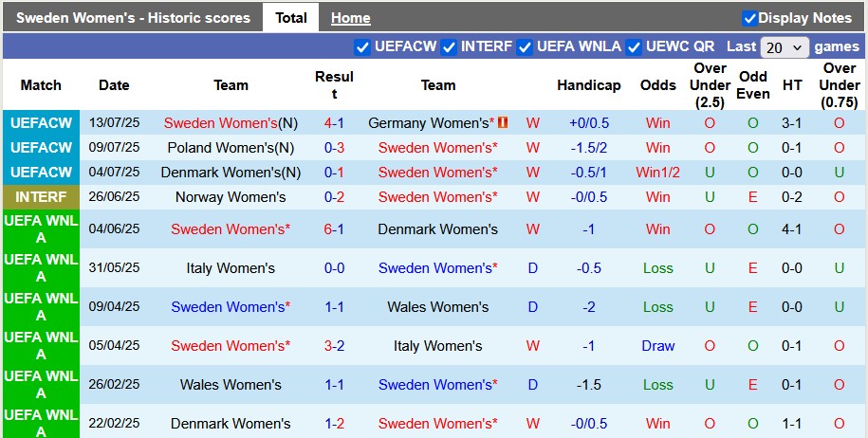
Task: Open Italy Women's link in the 31/05/25 row
Action: [x=231, y=268]
